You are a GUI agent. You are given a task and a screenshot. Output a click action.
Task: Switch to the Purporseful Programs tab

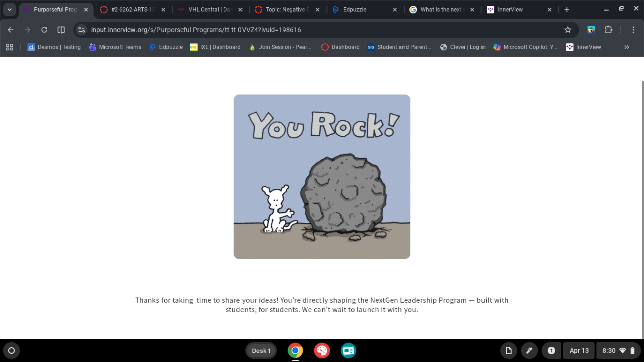56,10
